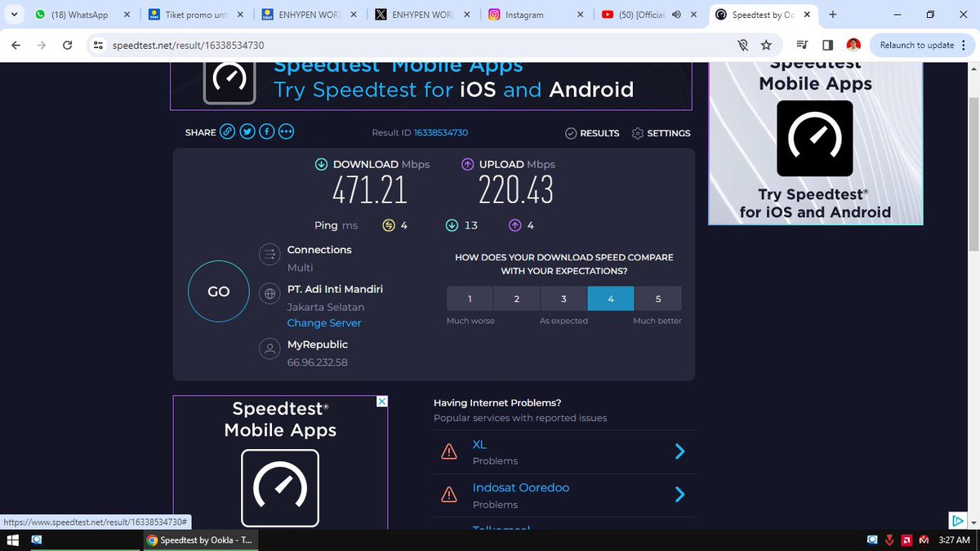
Task: Start a new test with the GO button
Action: [218, 291]
